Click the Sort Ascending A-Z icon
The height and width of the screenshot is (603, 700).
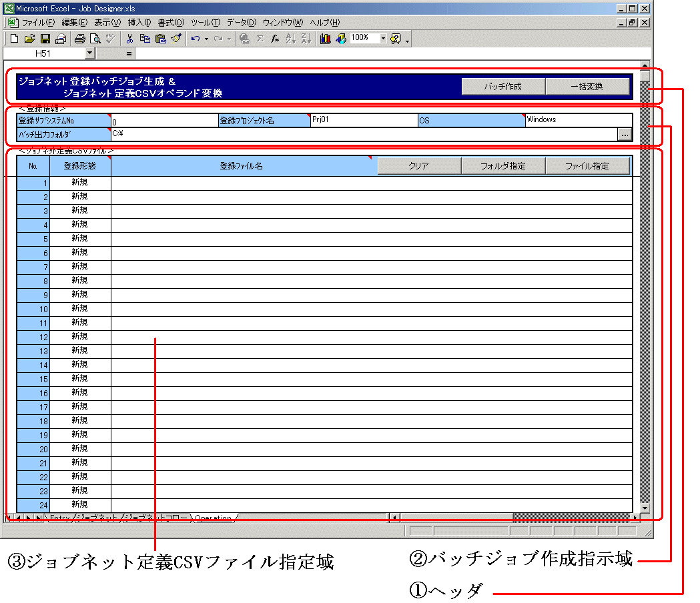pos(290,39)
